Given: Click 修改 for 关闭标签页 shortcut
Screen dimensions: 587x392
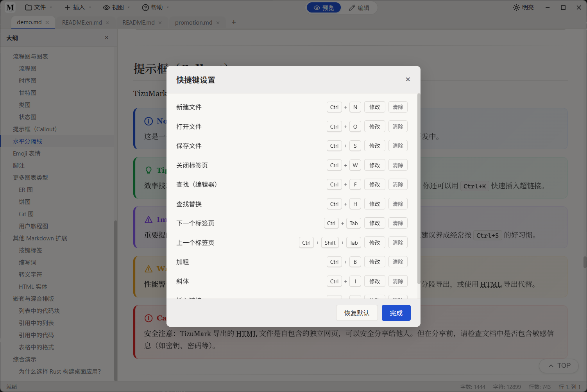Looking at the screenshot, I should (375, 165).
